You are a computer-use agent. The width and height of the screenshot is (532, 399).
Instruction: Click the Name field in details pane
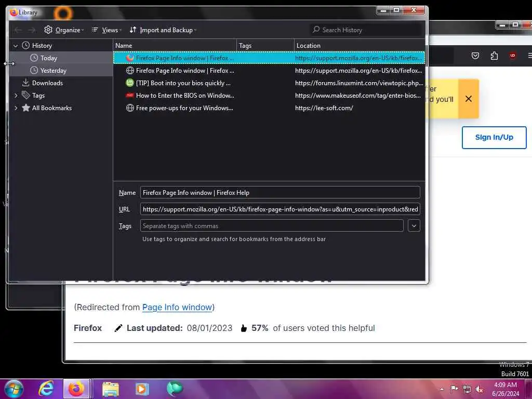point(280,192)
